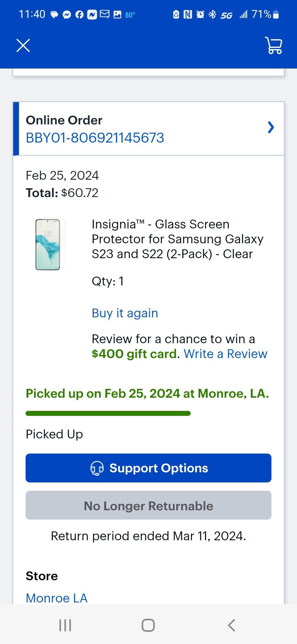Tap the Bluetooth status icon
This screenshot has width=297, height=644.
pyautogui.click(x=212, y=14)
